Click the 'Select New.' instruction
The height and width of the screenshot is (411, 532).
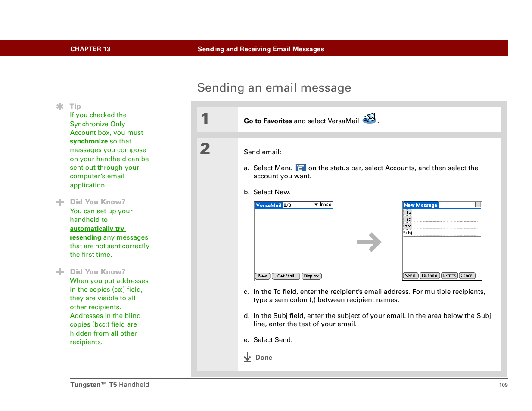tap(272, 192)
